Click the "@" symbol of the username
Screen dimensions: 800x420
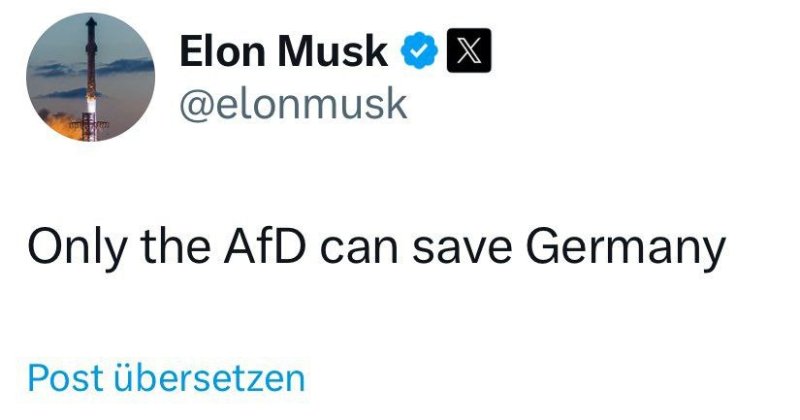tap(195, 104)
